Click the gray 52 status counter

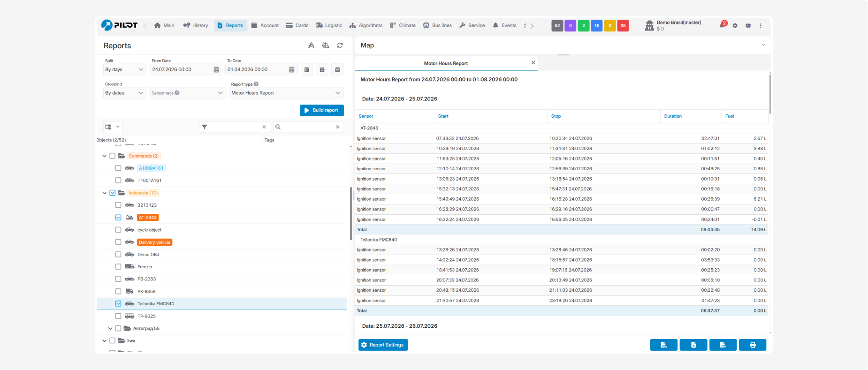tap(557, 26)
